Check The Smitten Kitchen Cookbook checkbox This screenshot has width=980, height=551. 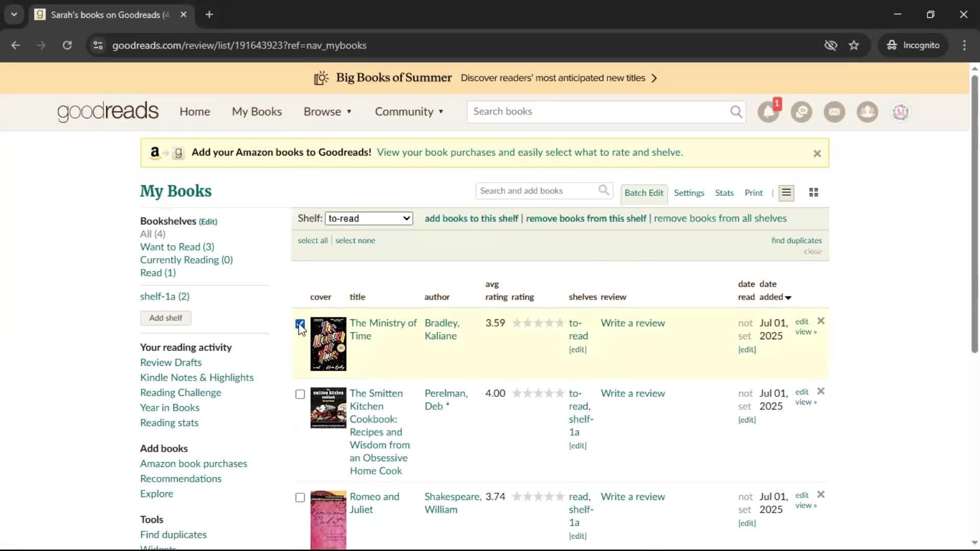coord(300,394)
